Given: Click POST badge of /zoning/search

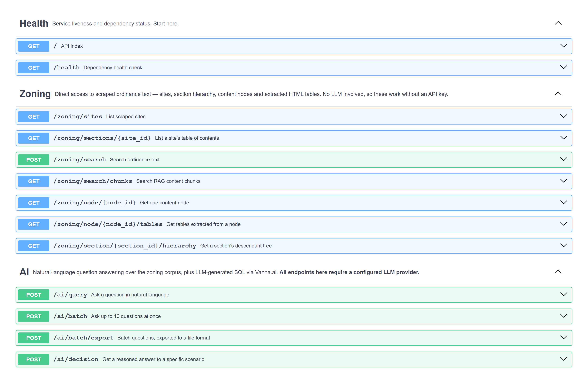Looking at the screenshot, I should tap(34, 160).
